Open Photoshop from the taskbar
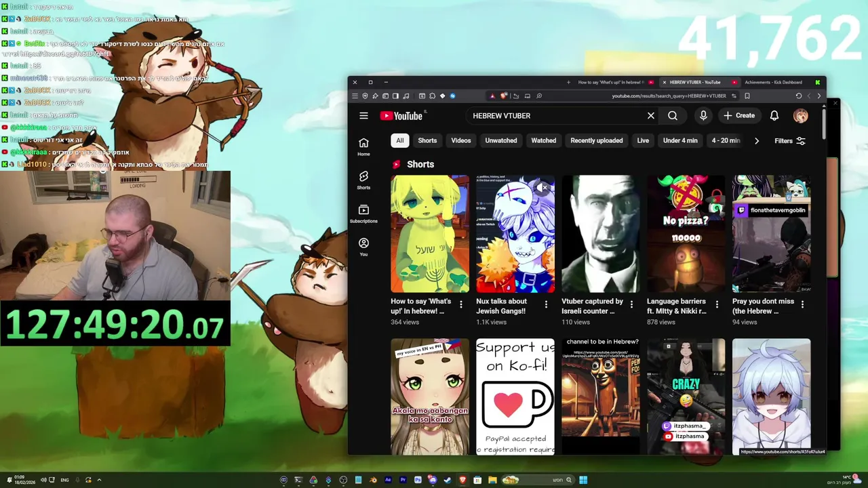Viewport: 868px width, 488px height. 418,480
